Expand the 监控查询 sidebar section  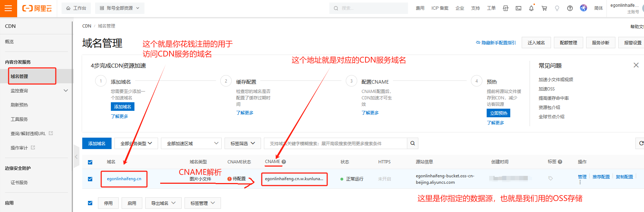point(66,91)
